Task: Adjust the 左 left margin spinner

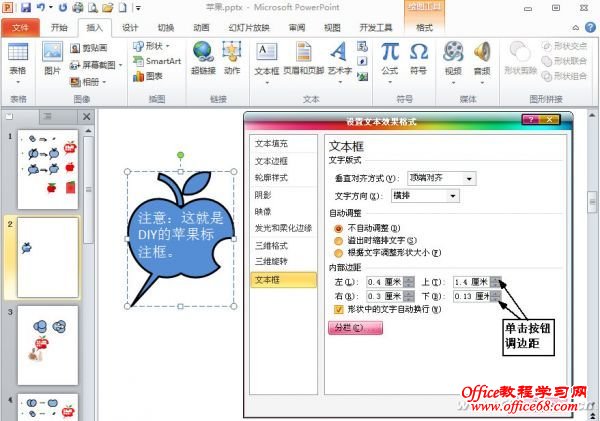Action: [409, 282]
